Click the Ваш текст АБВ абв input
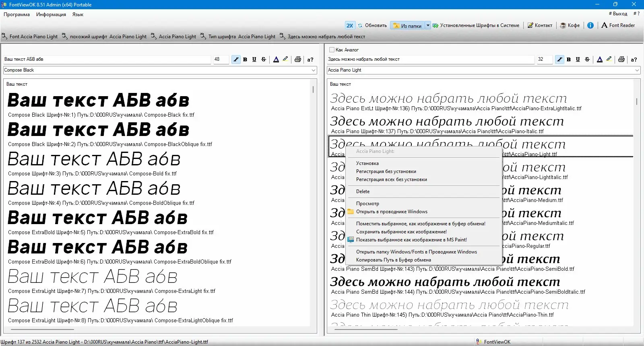Viewport: 644px width, 346px height. (107, 59)
